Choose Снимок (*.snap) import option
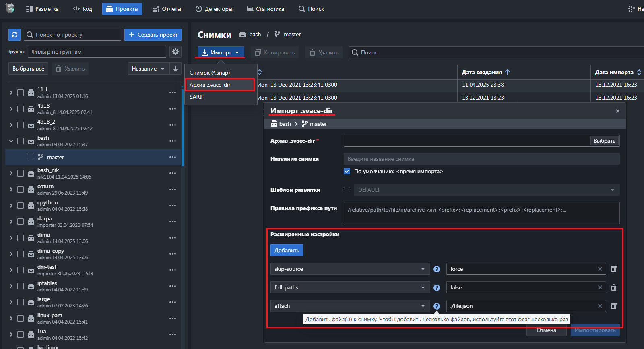This screenshot has width=644, height=349. (221, 73)
